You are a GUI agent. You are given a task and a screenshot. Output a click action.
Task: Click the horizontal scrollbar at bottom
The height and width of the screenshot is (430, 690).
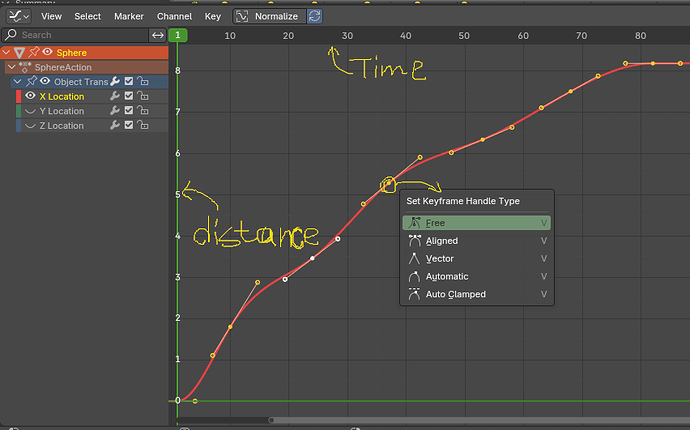point(479,420)
